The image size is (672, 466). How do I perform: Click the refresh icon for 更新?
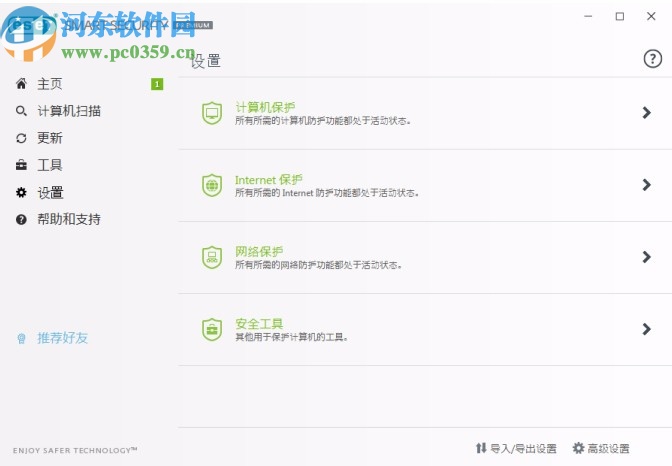click(21, 138)
